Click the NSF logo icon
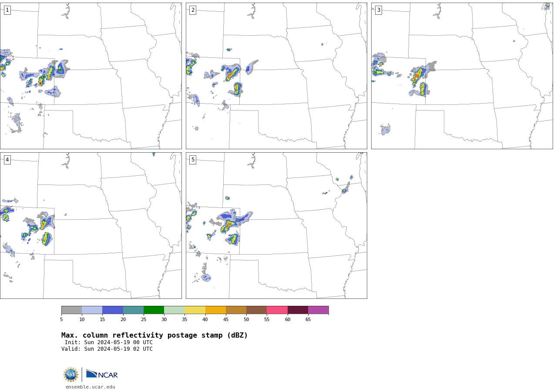 (71, 375)
